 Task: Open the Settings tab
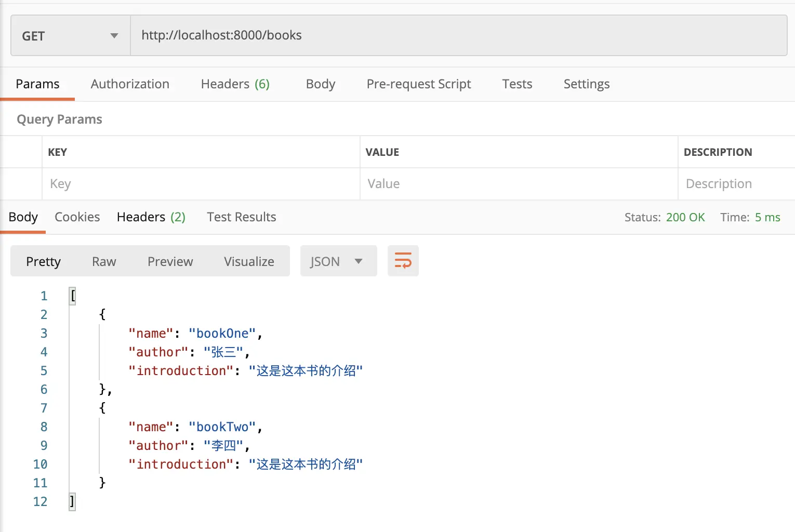[x=586, y=84]
